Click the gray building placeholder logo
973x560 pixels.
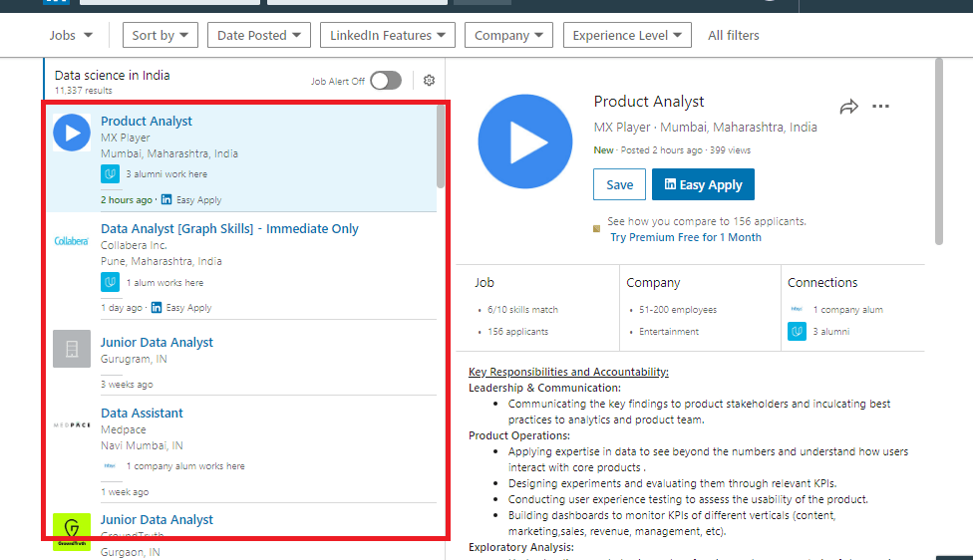[72, 349]
